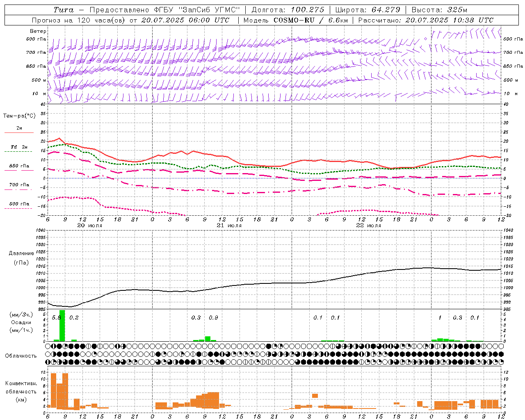The image size is (525, 420).
Task: Click the "Давление" pressure panel title
Action: pyautogui.click(x=21, y=253)
